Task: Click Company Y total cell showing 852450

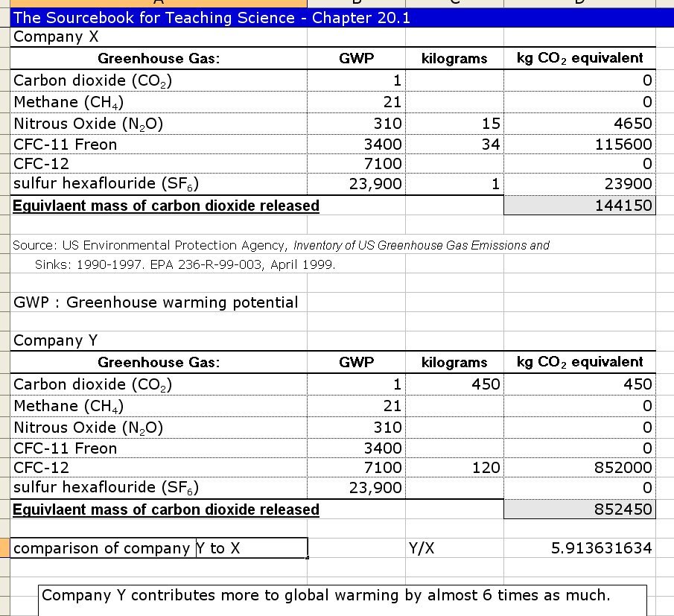Action: (x=580, y=509)
